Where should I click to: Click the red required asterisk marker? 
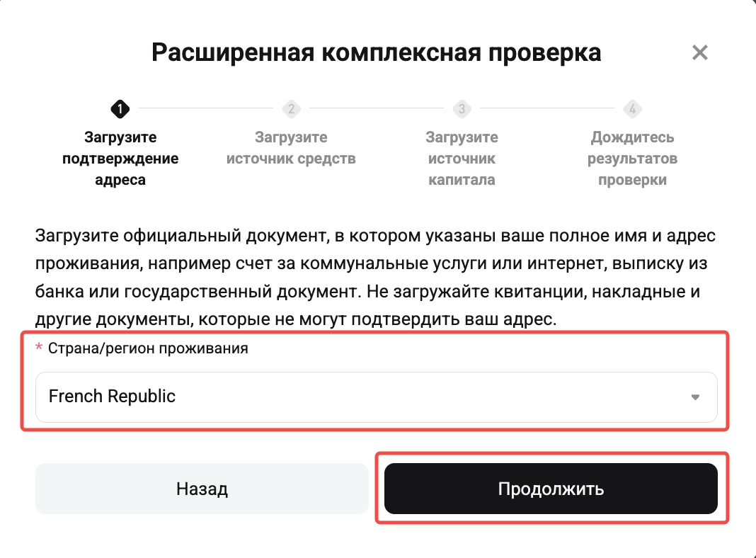pos(40,348)
